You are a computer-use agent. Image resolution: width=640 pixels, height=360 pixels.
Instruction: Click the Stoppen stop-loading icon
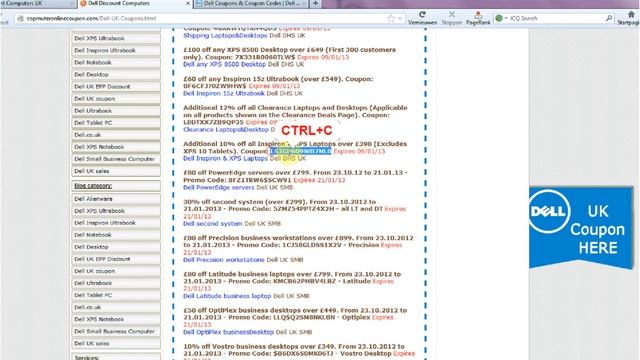(x=452, y=18)
